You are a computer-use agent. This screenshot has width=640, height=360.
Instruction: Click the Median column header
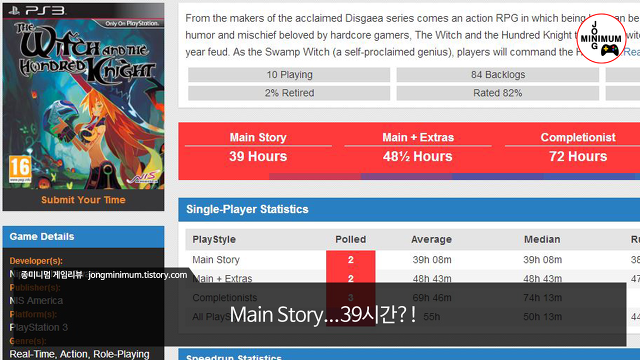(542, 240)
